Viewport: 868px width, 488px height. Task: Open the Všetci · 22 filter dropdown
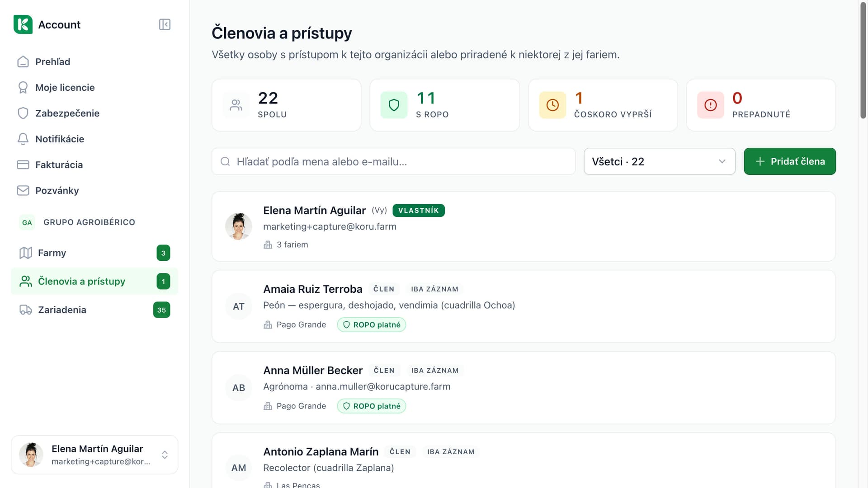tap(660, 162)
